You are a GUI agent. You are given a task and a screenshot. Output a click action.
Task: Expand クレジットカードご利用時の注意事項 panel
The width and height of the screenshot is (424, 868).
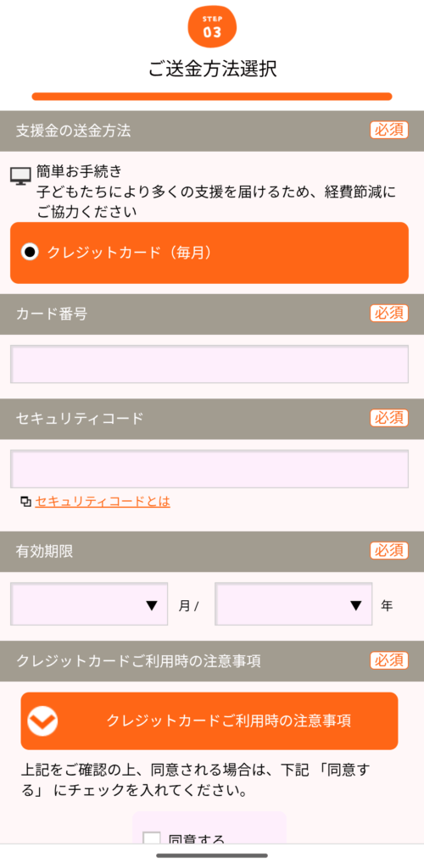[209, 721]
